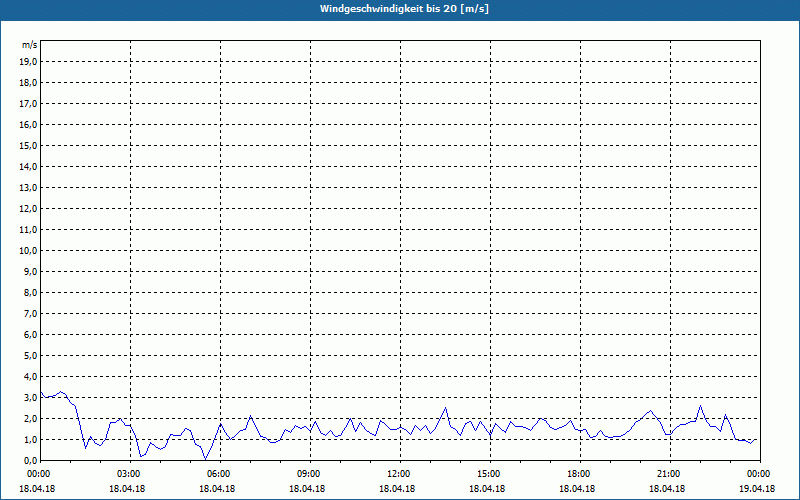Viewport: 800px width, 500px height.
Task: Click the 9,0 y-axis label
Action: pyautogui.click(x=31, y=271)
